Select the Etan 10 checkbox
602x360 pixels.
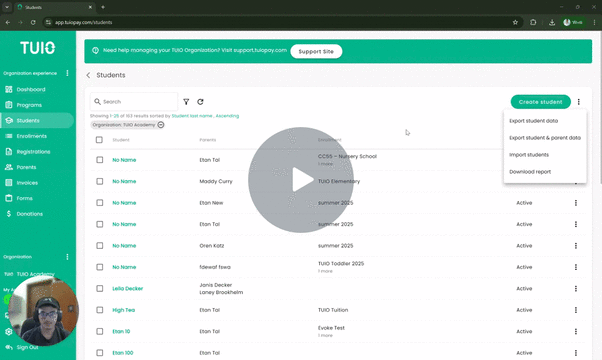click(x=99, y=332)
